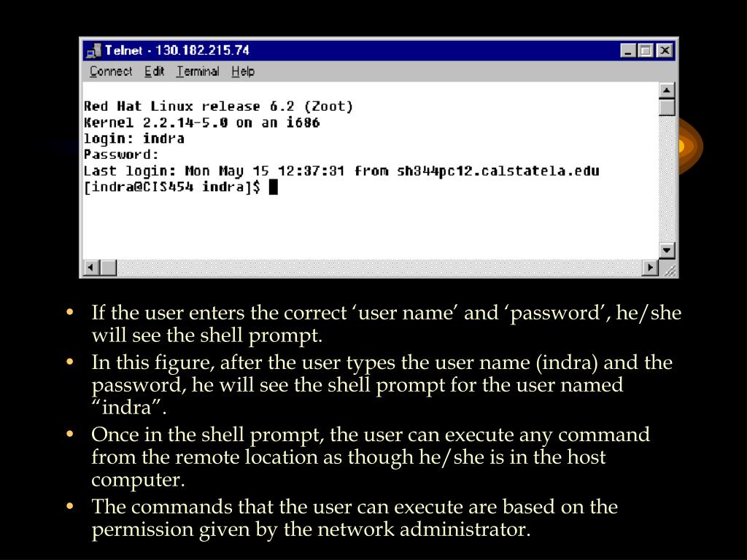Click the shell prompt cursor block
The width and height of the screenshot is (747, 560).
(274, 187)
